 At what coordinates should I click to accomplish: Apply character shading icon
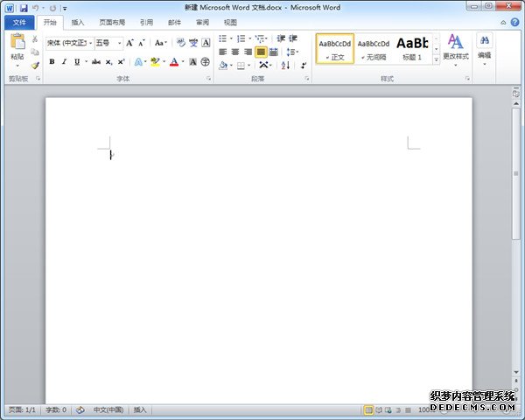click(x=192, y=62)
